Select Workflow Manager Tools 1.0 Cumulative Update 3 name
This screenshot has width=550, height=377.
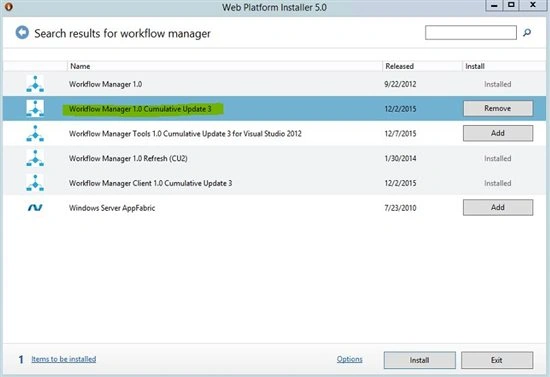(x=185, y=134)
